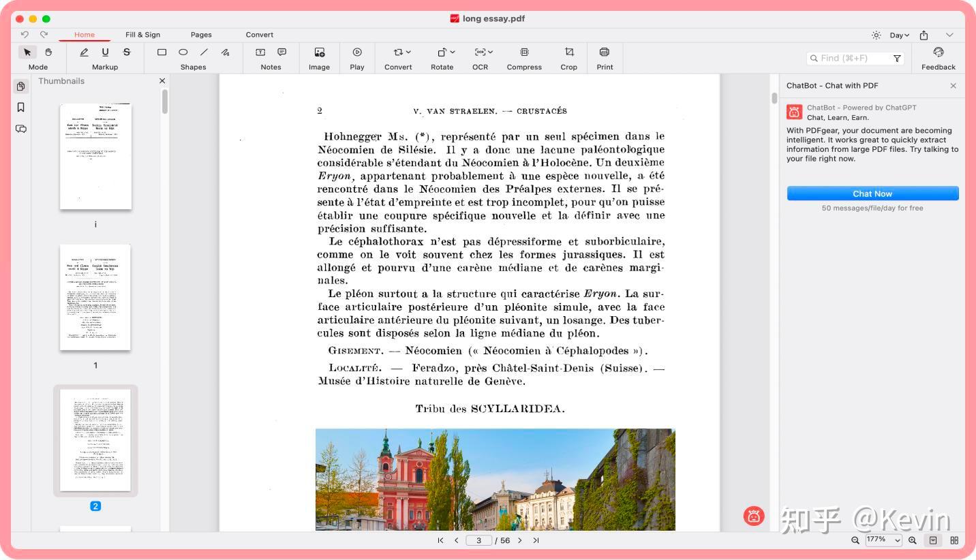The width and height of the screenshot is (976, 560).
Task: Switch to two-page view layout
Action: [954, 540]
